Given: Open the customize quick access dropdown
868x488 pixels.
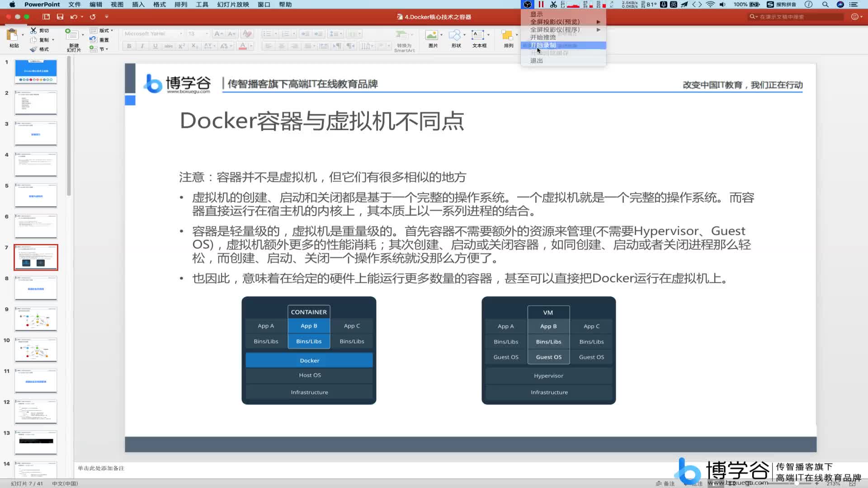Looking at the screenshot, I should (107, 17).
